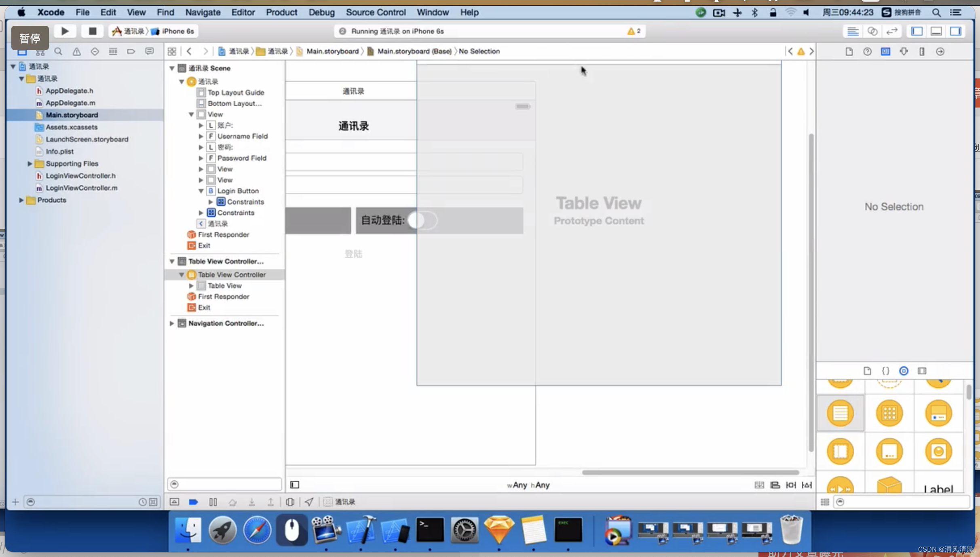980x557 pixels.
Task: Open the Breakpoint navigator
Action: pyautogui.click(x=131, y=51)
